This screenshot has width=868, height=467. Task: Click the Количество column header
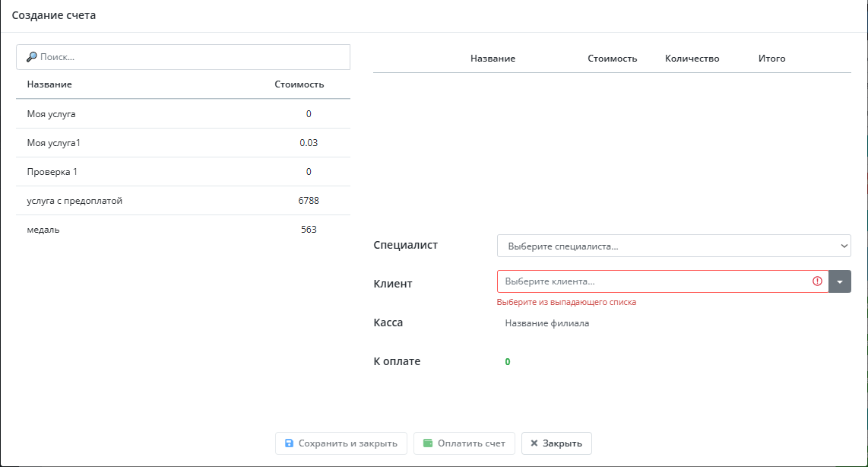(692, 59)
